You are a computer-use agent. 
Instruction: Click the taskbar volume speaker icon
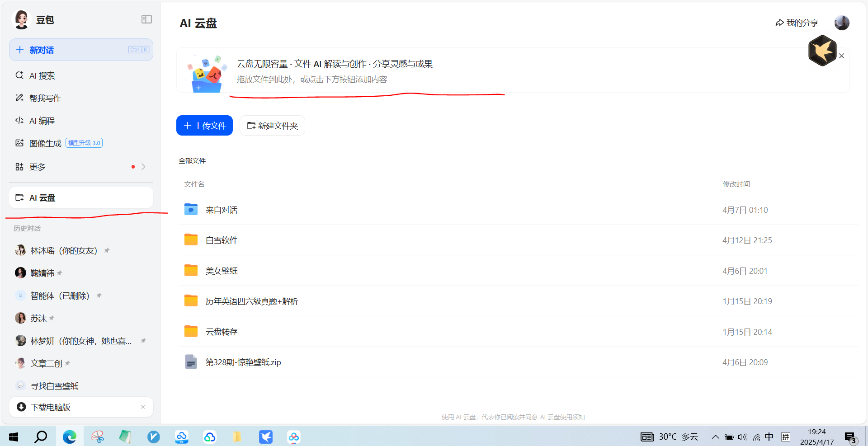coord(742,437)
